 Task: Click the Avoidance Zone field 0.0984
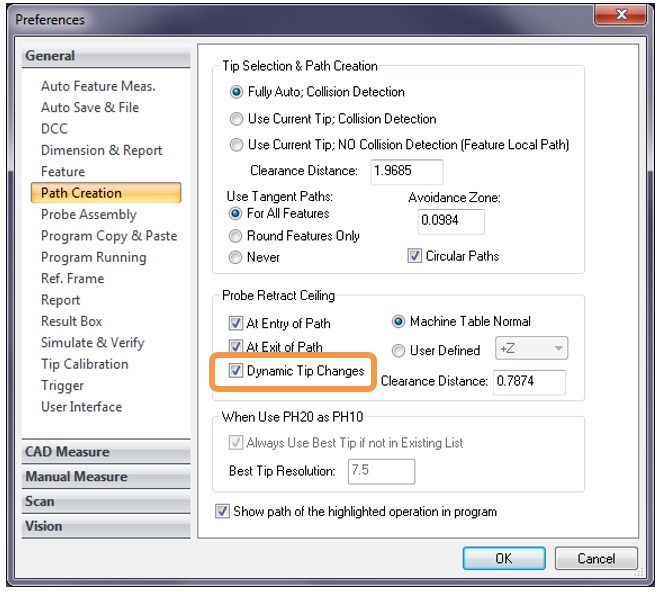pyautogui.click(x=451, y=221)
